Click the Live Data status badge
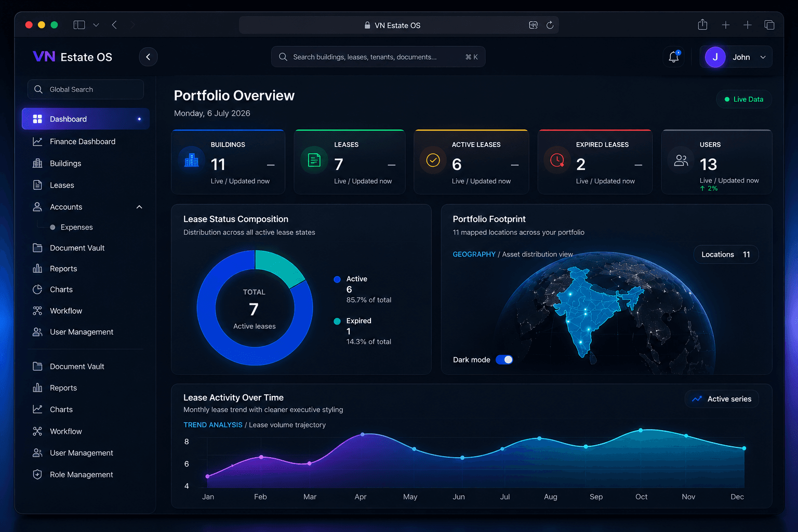Screen dimensions: 798x532 (744, 99)
